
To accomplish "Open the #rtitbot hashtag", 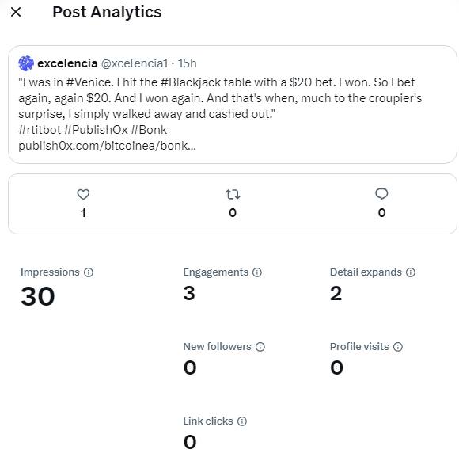I will coord(40,130).
